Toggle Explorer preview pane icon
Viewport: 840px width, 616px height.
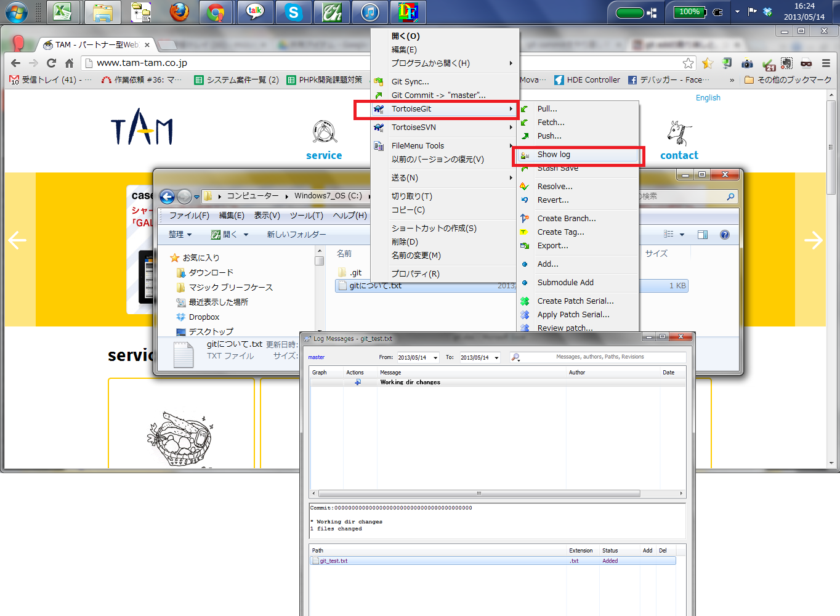[x=703, y=234]
